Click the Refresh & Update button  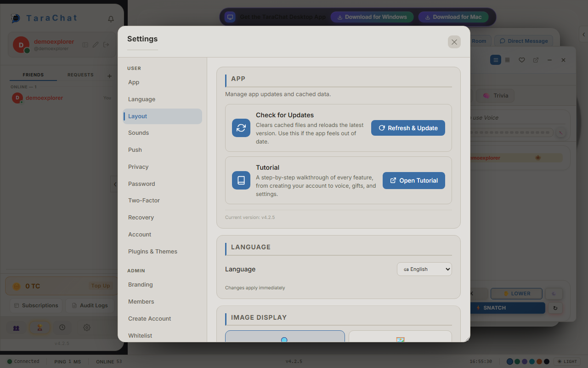tap(408, 128)
